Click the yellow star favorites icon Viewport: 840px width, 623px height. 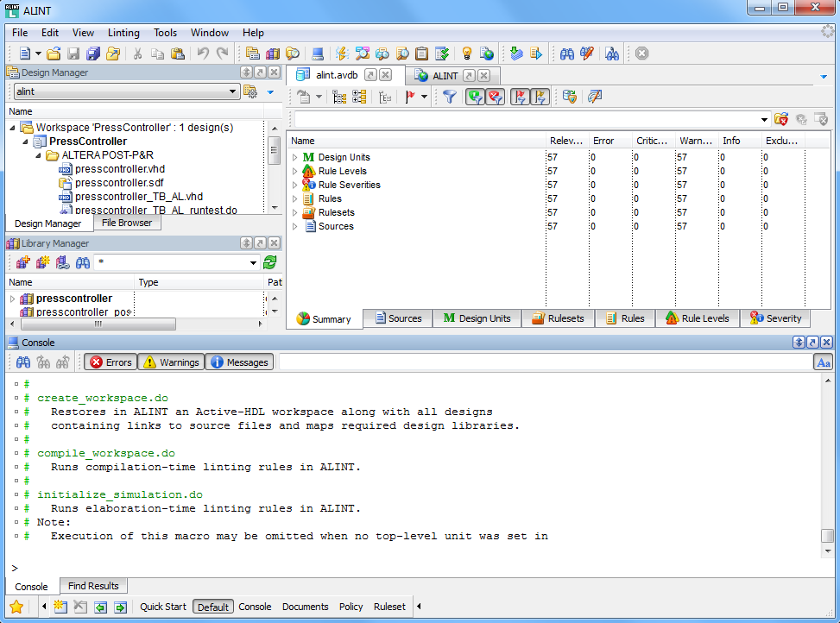(16, 607)
